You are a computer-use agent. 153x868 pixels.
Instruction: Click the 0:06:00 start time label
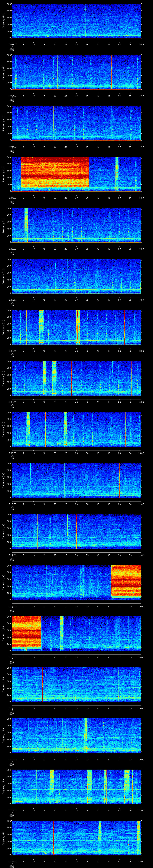(x=12, y=300)
